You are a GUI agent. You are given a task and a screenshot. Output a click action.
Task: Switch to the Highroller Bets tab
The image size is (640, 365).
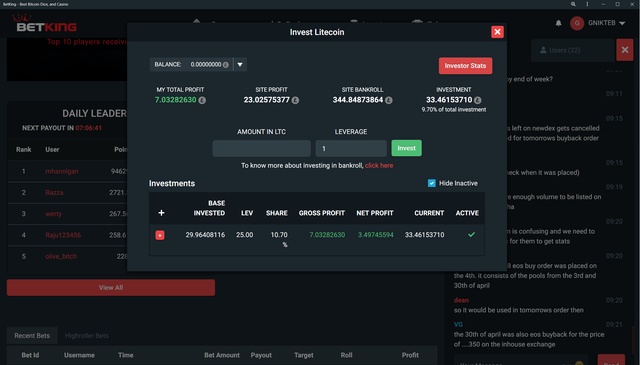87,336
